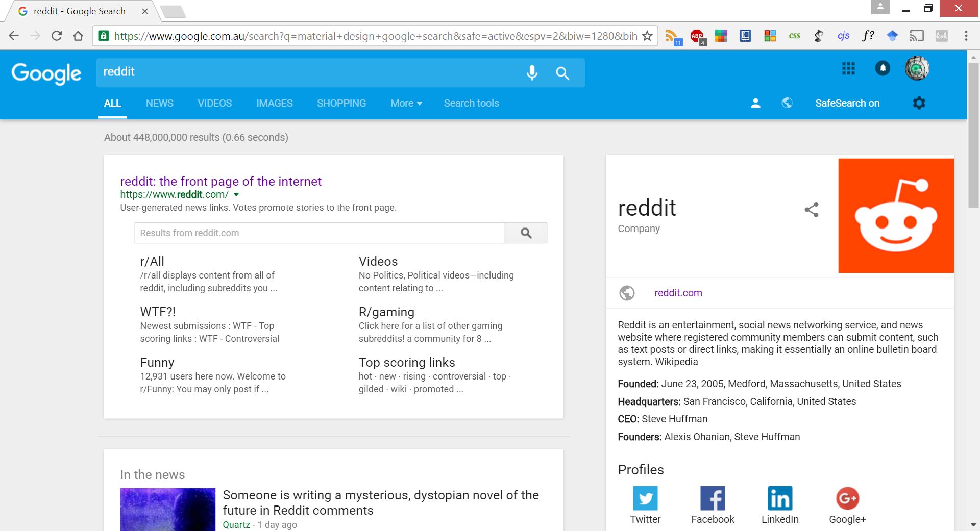Expand the globe location filter icon
Viewport: 980px width, 531px height.
(787, 103)
